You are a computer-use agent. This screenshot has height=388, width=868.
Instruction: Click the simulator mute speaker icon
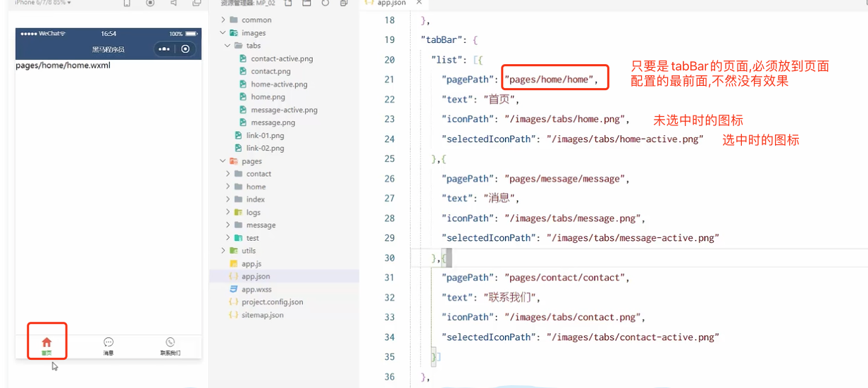coord(173,3)
